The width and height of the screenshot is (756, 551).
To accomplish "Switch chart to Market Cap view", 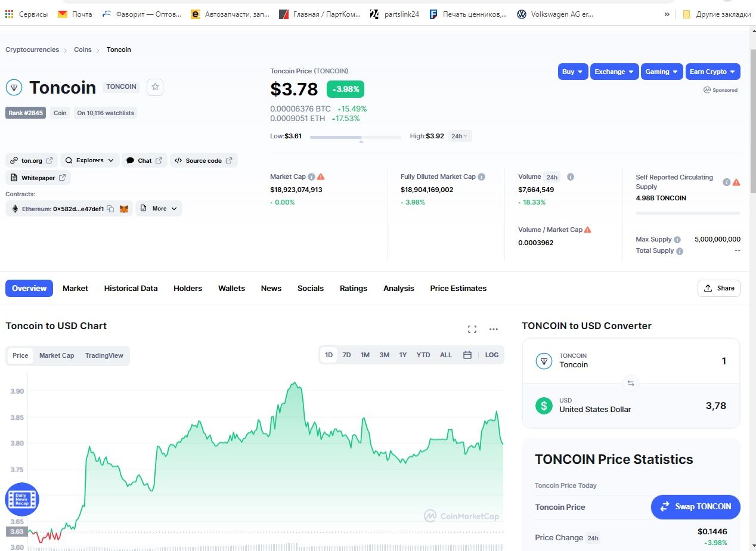I will pyautogui.click(x=57, y=355).
